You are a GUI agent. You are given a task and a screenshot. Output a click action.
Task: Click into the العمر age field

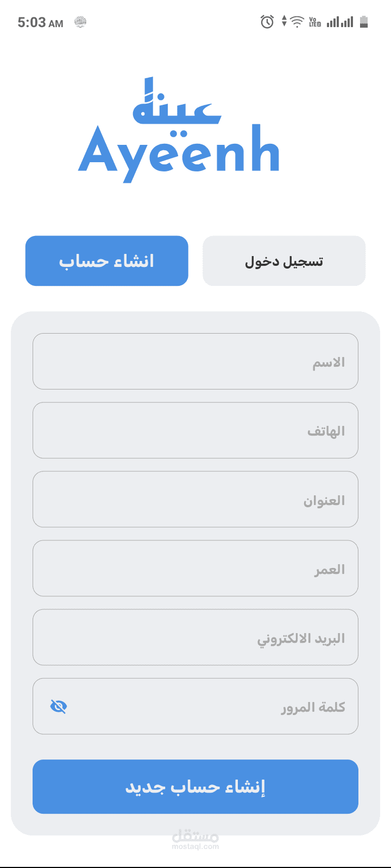[x=195, y=568]
